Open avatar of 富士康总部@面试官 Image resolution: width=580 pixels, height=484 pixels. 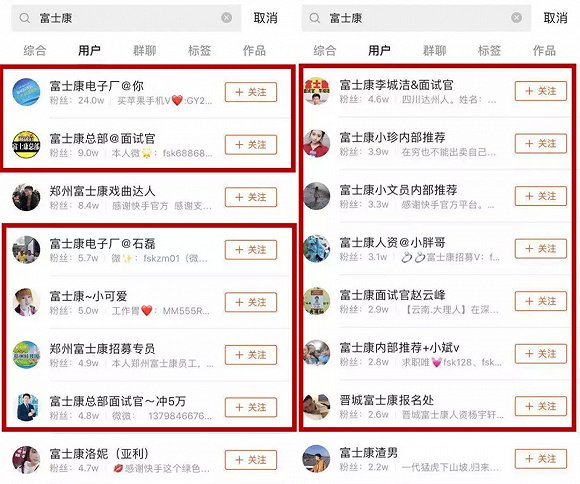point(26,144)
